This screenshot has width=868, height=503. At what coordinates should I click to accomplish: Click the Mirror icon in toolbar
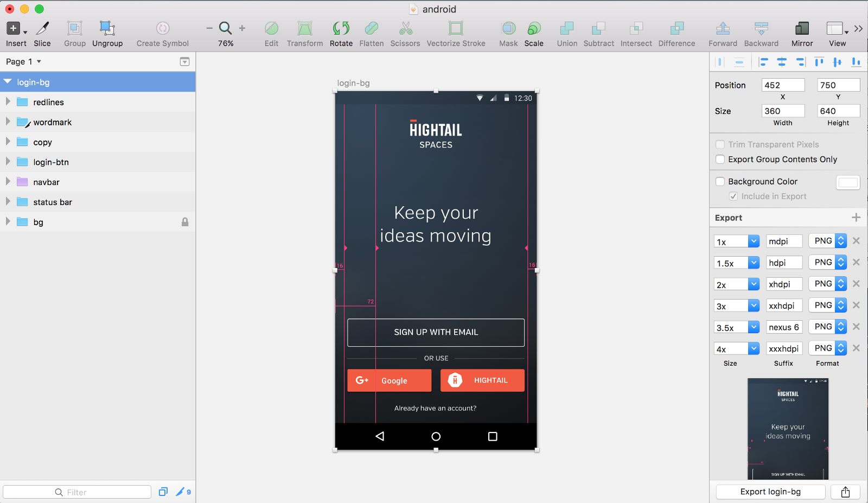point(801,29)
